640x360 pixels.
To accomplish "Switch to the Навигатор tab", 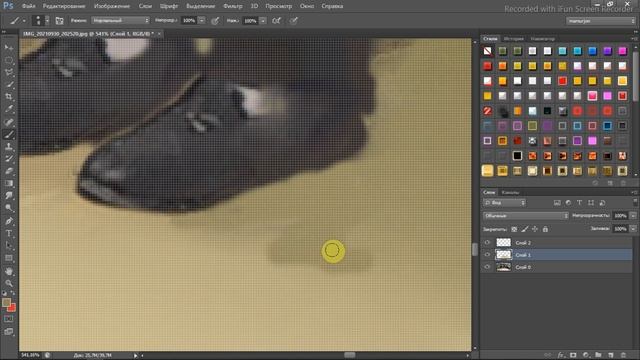I will pyautogui.click(x=543, y=39).
